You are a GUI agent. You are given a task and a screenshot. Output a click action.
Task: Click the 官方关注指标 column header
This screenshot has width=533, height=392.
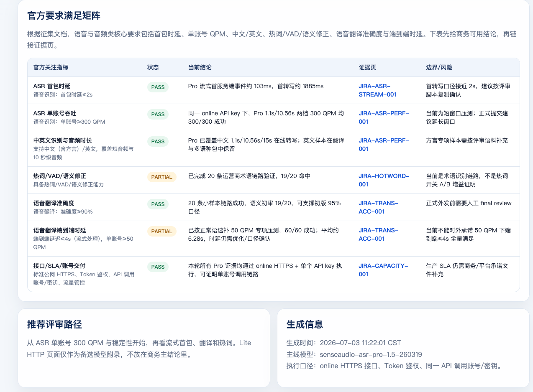click(x=51, y=67)
